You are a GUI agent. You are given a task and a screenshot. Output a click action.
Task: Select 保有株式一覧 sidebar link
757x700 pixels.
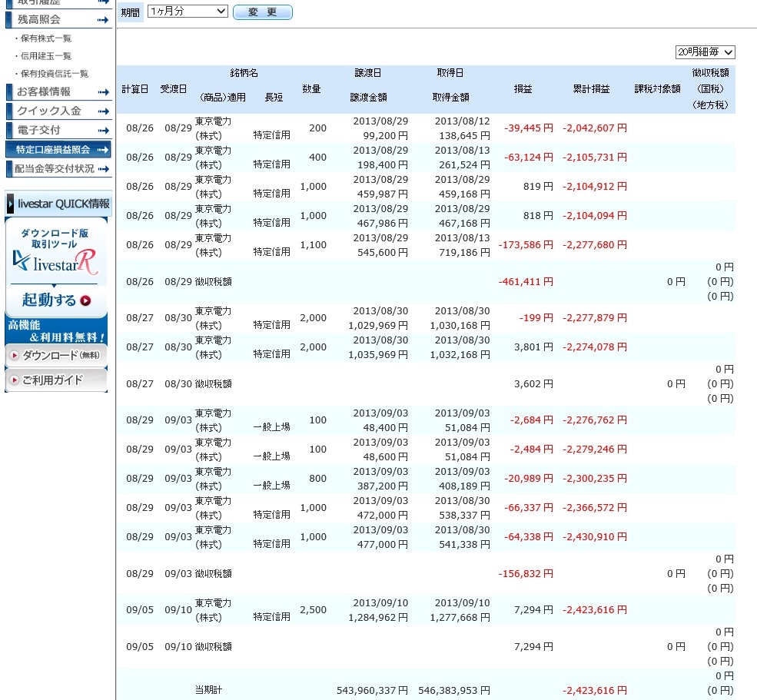tap(46, 38)
